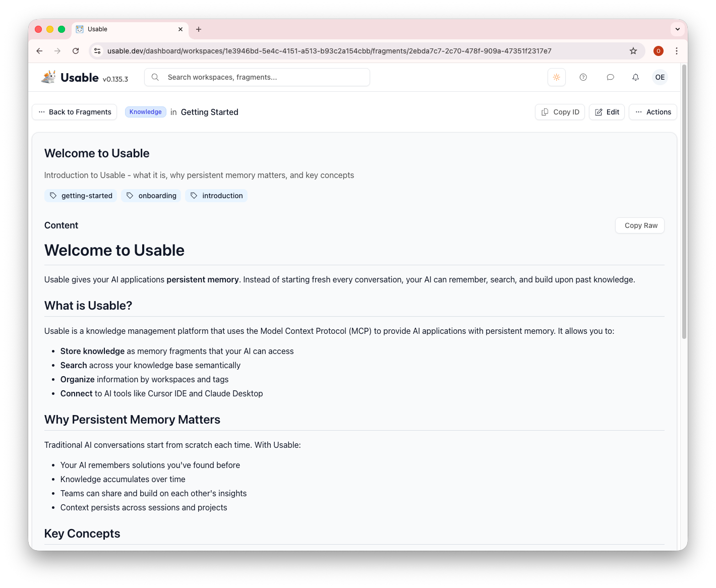
Task: Copy the fragment ID
Action: pos(560,112)
